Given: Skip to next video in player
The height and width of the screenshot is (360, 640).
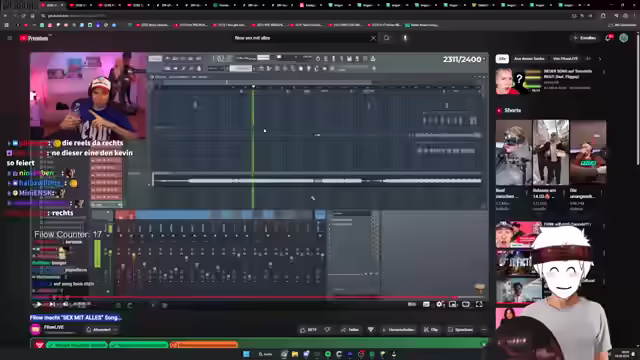Looking at the screenshot, I should [x=52, y=304].
